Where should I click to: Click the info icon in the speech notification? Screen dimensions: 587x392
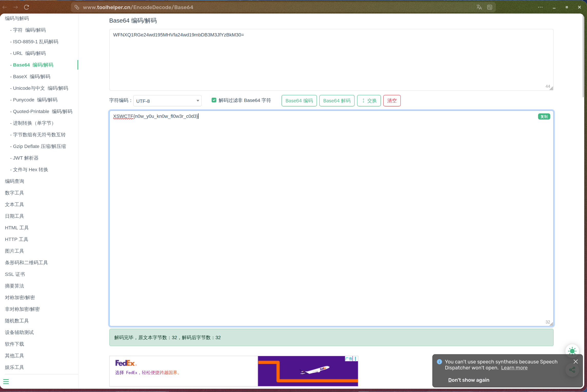[439, 362]
